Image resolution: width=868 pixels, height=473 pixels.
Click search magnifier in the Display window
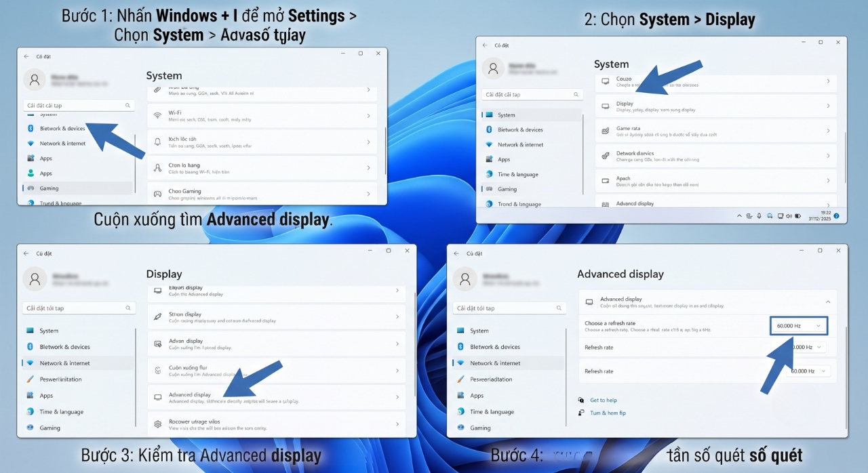click(127, 308)
